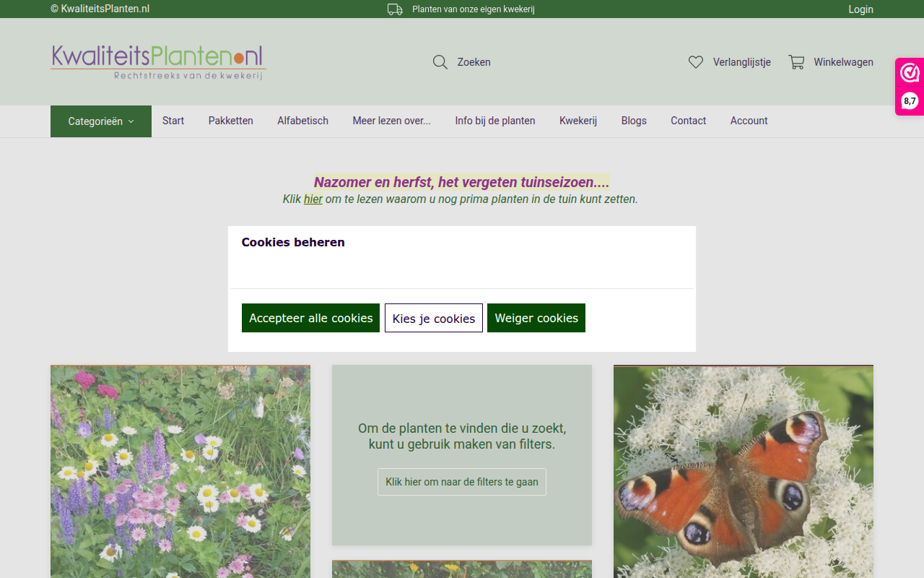
Task: Open the Account menu item
Action: [x=749, y=121]
